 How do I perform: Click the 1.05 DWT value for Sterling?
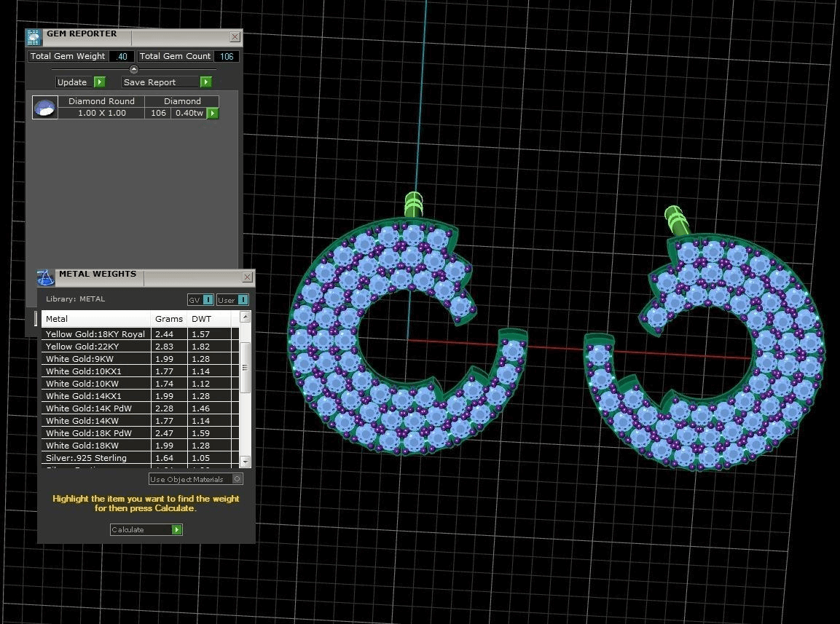[x=201, y=457]
